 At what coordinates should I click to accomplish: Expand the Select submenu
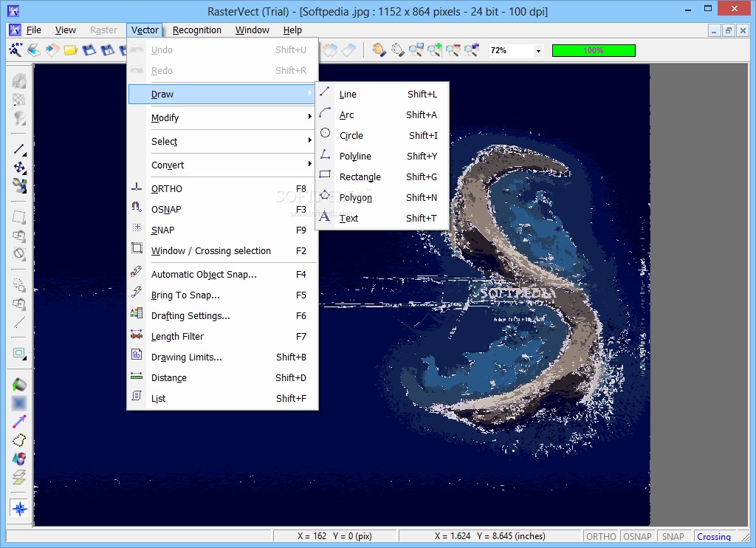pyautogui.click(x=223, y=141)
